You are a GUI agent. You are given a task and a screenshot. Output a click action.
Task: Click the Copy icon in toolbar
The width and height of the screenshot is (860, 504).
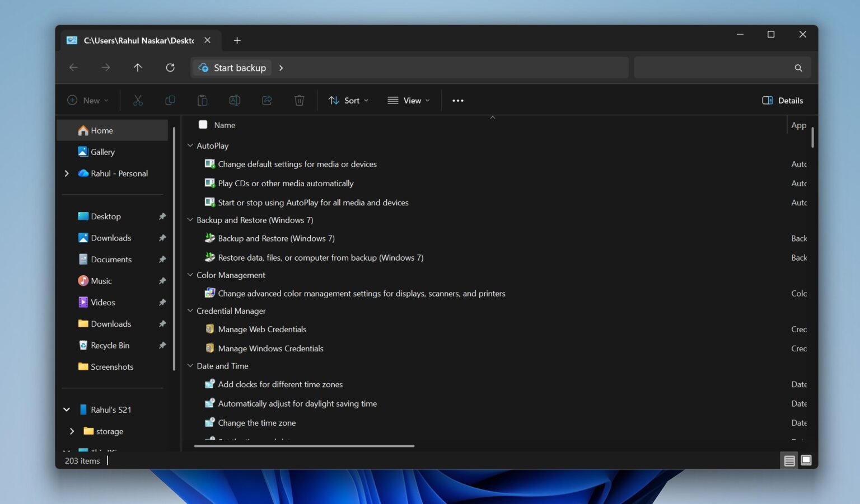click(170, 101)
